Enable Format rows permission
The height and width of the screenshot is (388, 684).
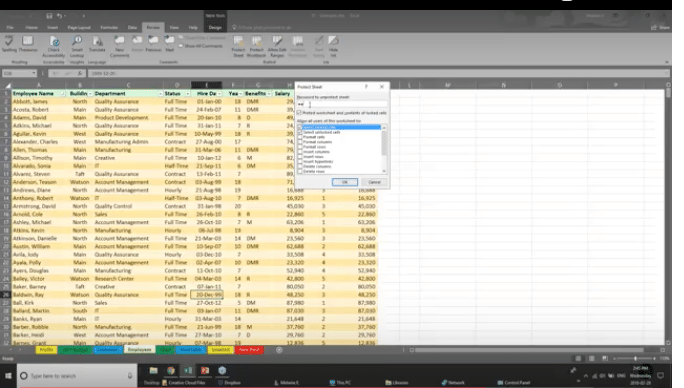coord(300,147)
